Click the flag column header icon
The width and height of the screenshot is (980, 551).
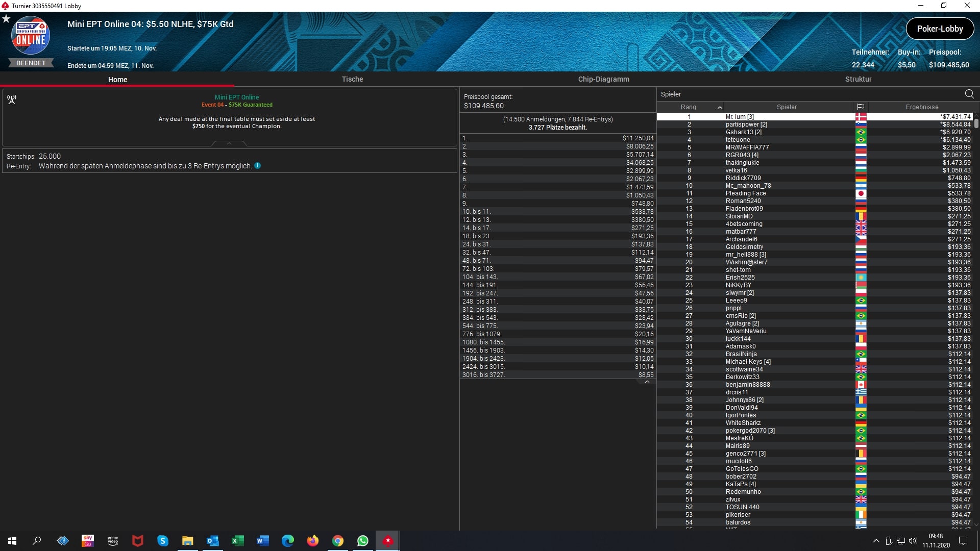coord(861,107)
